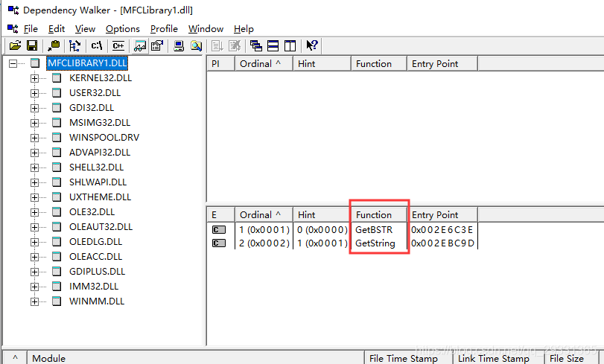Click Cascade windows toolbar icon
The image size is (604, 364).
pos(255,46)
